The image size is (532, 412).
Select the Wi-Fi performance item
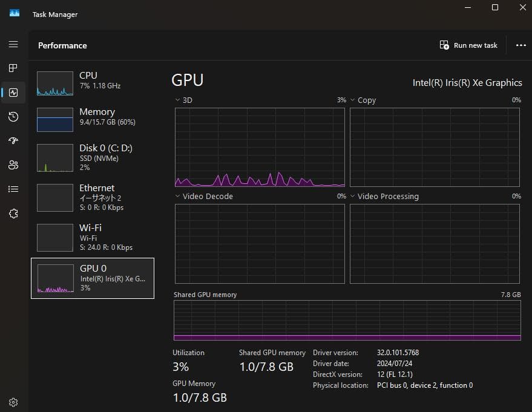pos(92,237)
